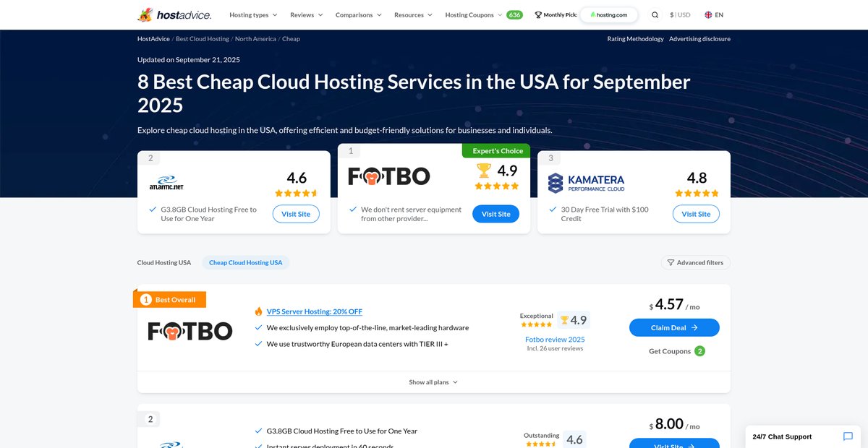
Task: Visit Site for Kamatera top card
Action: [x=696, y=214]
